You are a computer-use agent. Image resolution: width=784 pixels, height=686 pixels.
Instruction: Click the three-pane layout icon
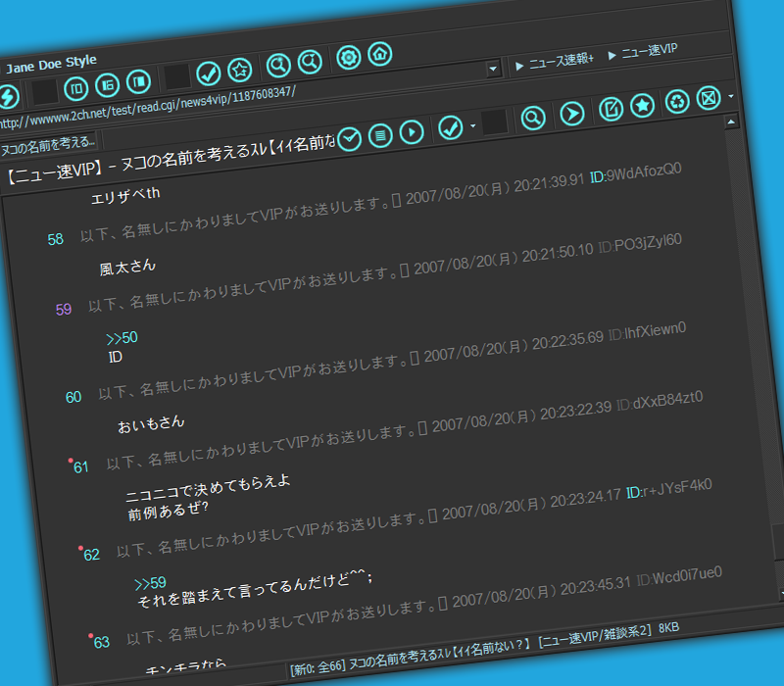click(x=108, y=85)
